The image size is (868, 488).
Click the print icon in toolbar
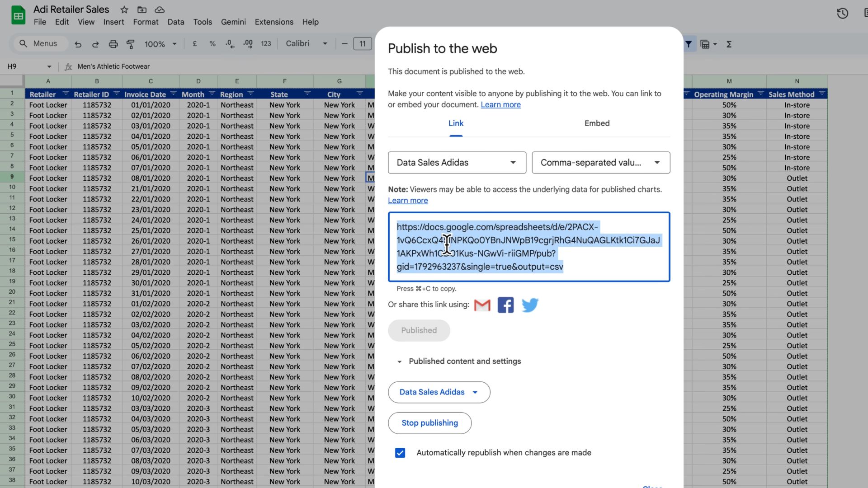(x=113, y=44)
